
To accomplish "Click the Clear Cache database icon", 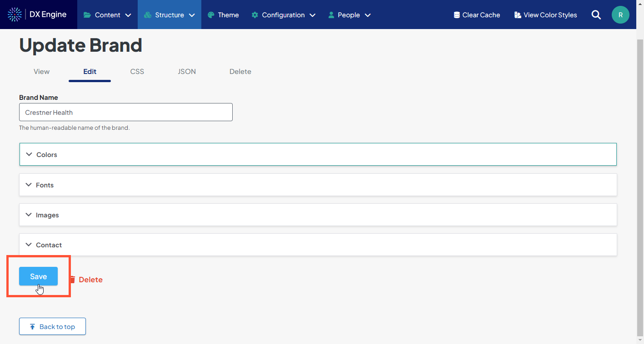I will [x=457, y=15].
